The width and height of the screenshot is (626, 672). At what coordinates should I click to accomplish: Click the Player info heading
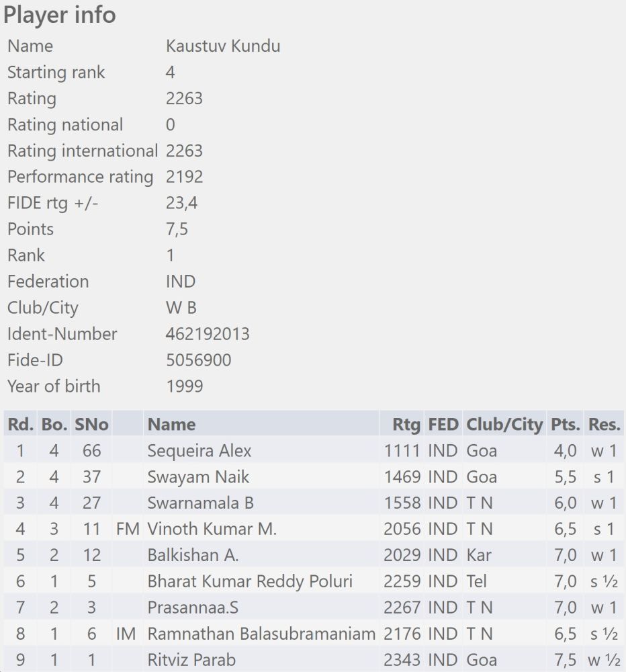(60, 15)
